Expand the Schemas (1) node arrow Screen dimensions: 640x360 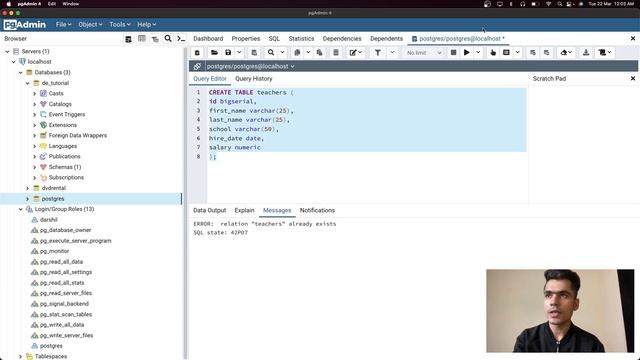(35, 167)
